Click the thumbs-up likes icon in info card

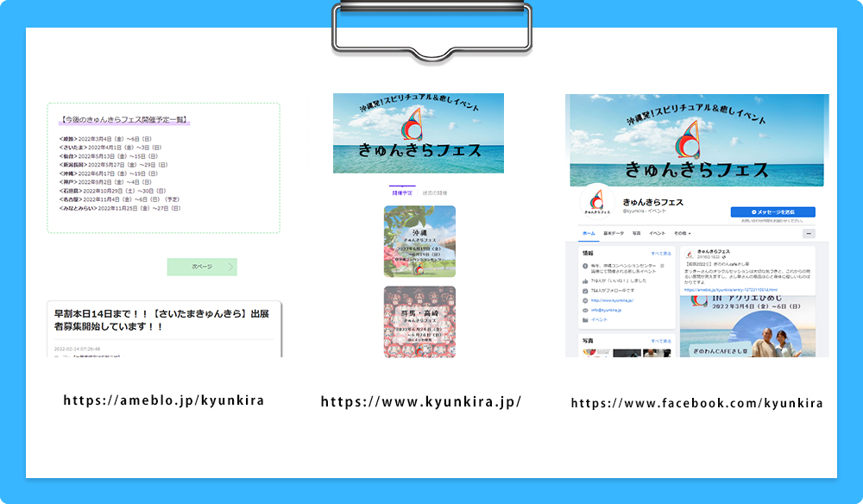(x=585, y=281)
